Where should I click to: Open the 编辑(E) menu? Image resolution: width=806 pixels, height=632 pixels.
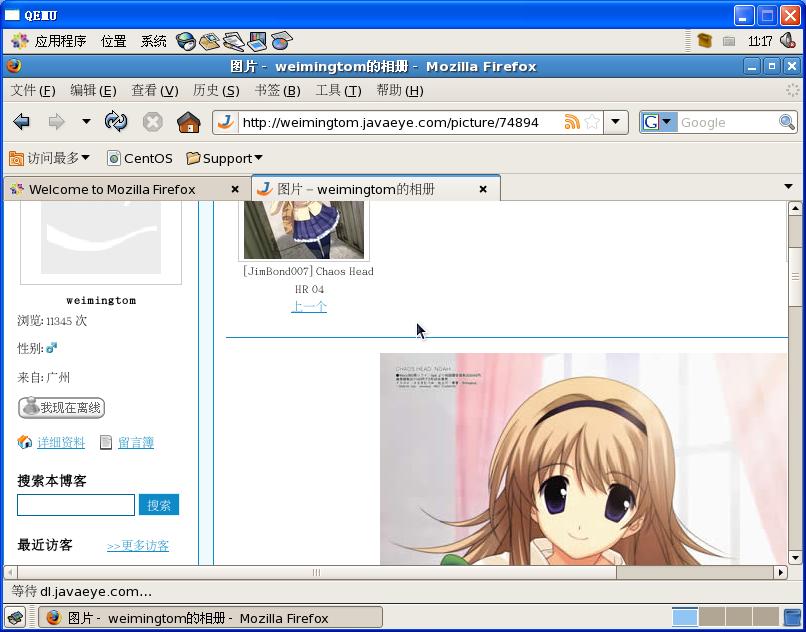93,91
